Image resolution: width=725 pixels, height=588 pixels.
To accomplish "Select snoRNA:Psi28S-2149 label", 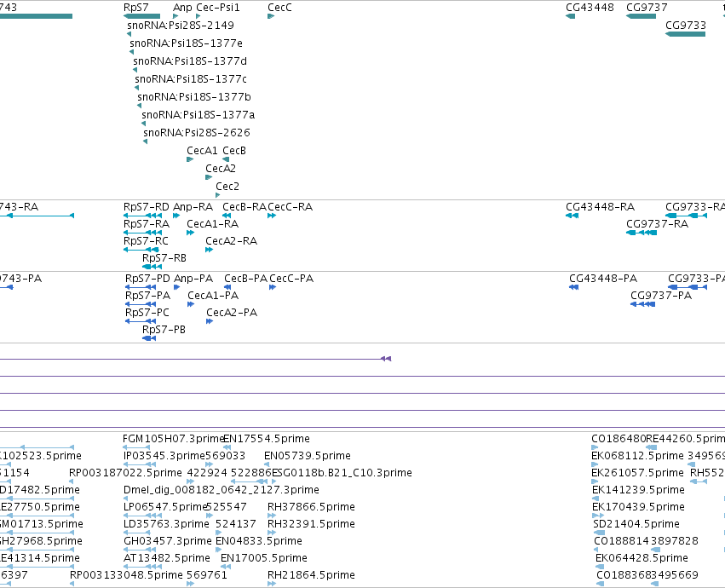I will [181, 25].
